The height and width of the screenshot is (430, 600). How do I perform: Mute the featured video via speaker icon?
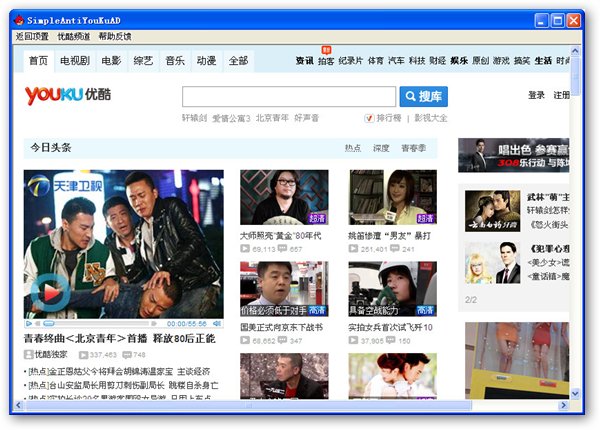pyautogui.click(x=217, y=324)
